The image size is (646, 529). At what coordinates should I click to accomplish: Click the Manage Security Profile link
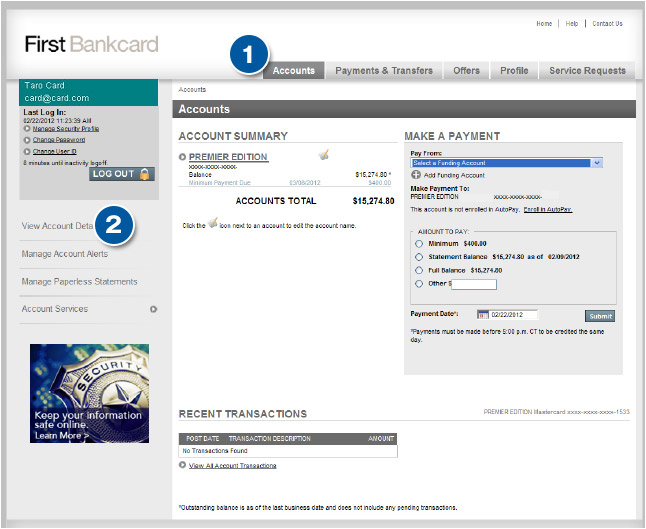tap(66, 129)
